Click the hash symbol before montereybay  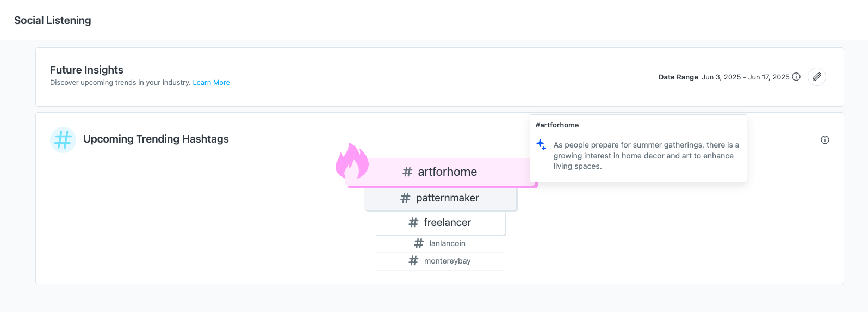point(413,261)
